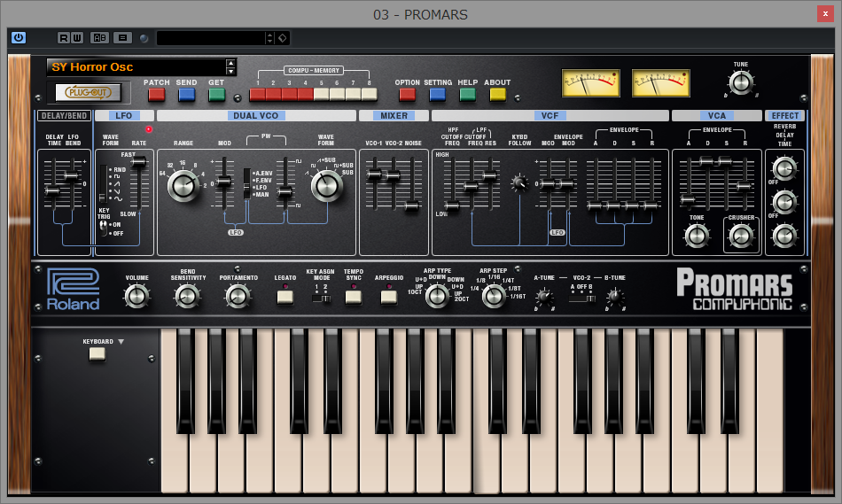Click the Write automation W button

[77, 37]
